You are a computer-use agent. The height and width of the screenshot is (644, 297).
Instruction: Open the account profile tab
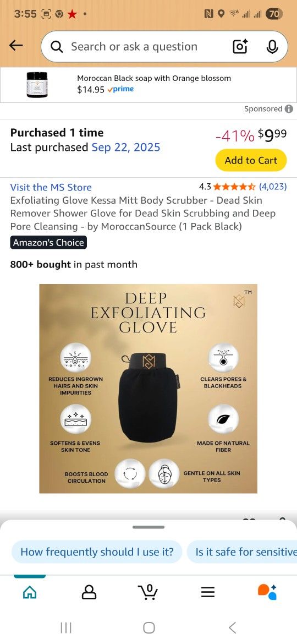89,592
